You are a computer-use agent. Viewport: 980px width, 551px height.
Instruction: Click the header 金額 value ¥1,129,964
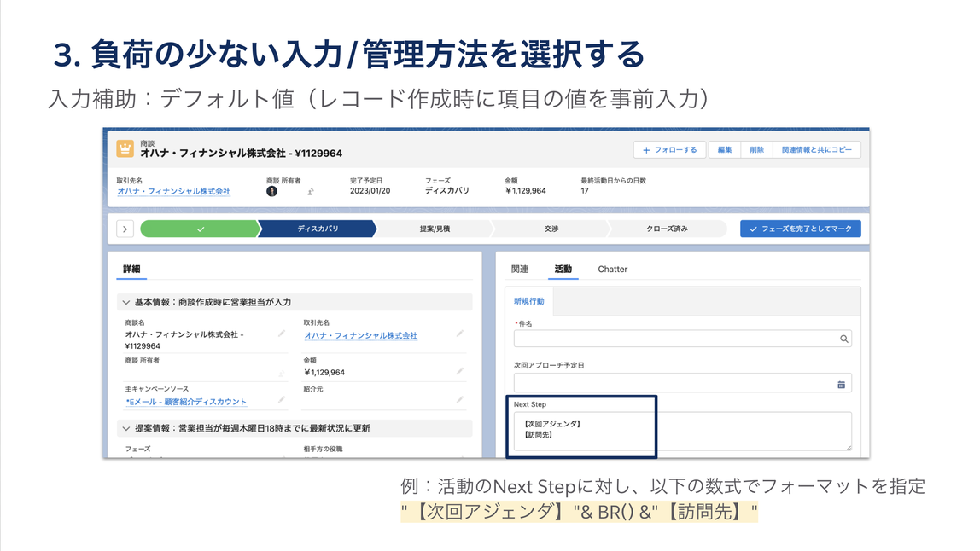[x=526, y=190]
